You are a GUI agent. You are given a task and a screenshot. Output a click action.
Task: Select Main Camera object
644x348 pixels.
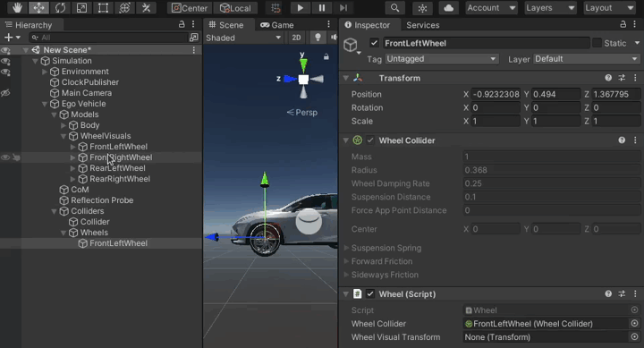click(x=86, y=93)
